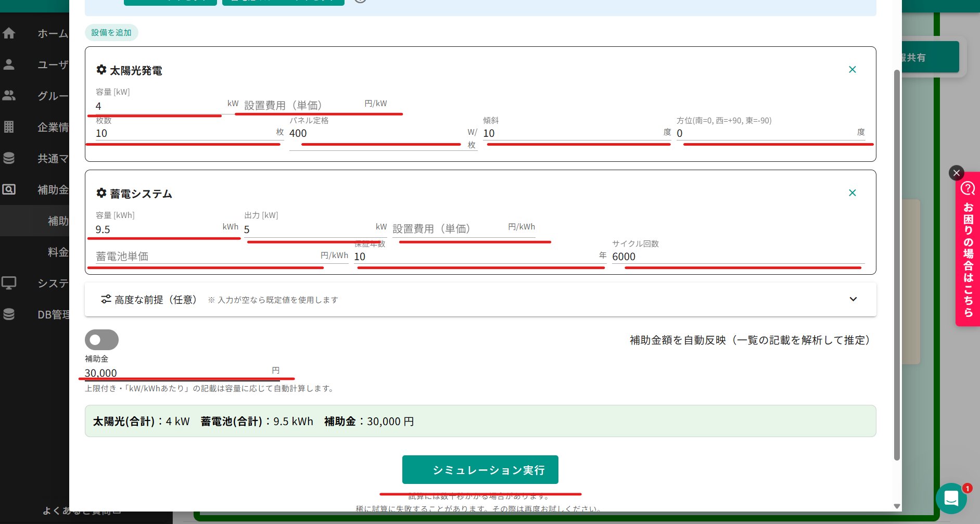Focus the battery サイクル回数 field

pos(737,257)
